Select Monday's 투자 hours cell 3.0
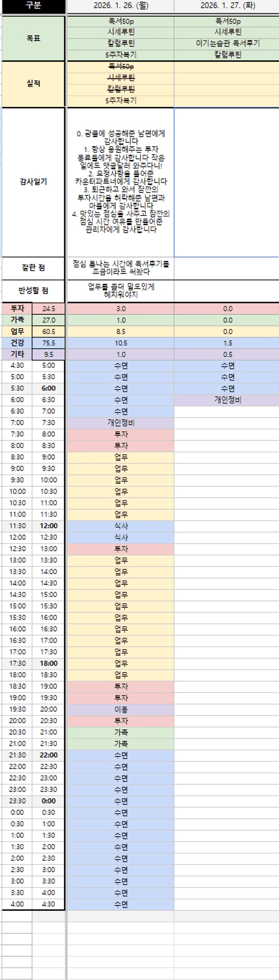Image resolution: width=279 pixels, height=980 pixels. [121, 309]
